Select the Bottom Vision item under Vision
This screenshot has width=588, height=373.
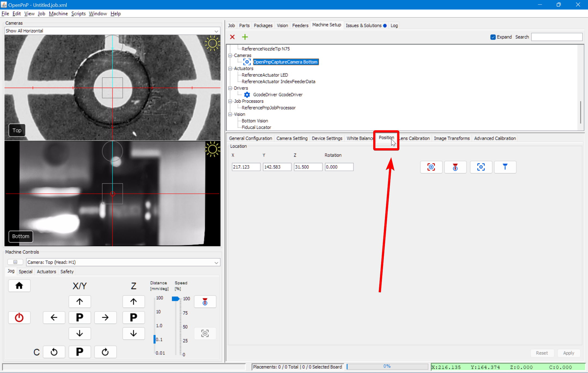coord(255,120)
